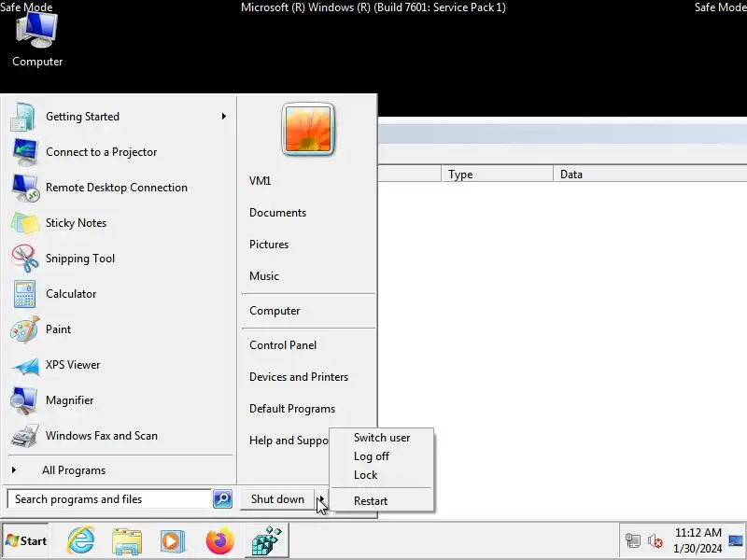Image resolution: width=747 pixels, height=560 pixels.
Task: Open Computer from Start menu right pane
Action: [275, 311]
